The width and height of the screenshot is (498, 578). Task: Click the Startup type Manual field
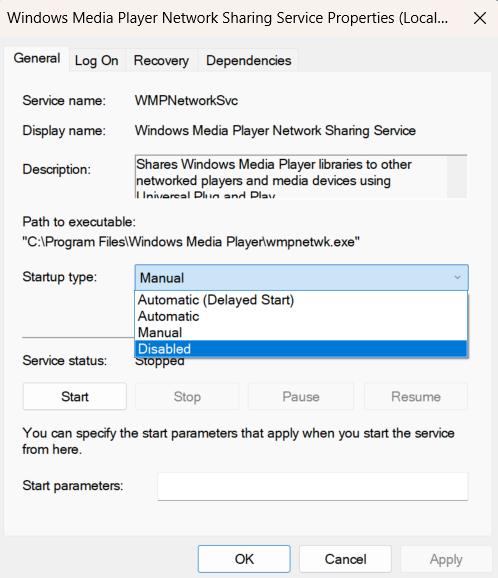point(301,277)
